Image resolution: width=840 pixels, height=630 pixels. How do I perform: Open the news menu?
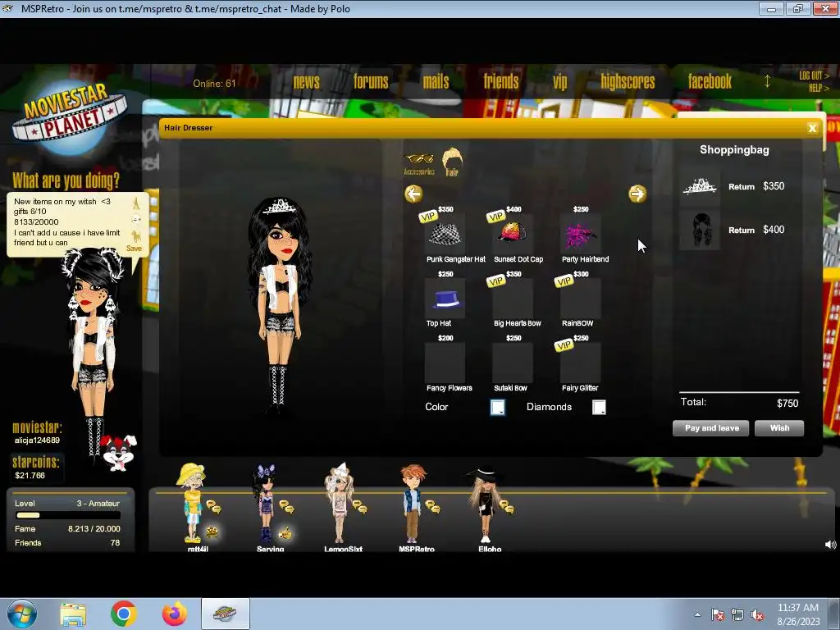(307, 81)
